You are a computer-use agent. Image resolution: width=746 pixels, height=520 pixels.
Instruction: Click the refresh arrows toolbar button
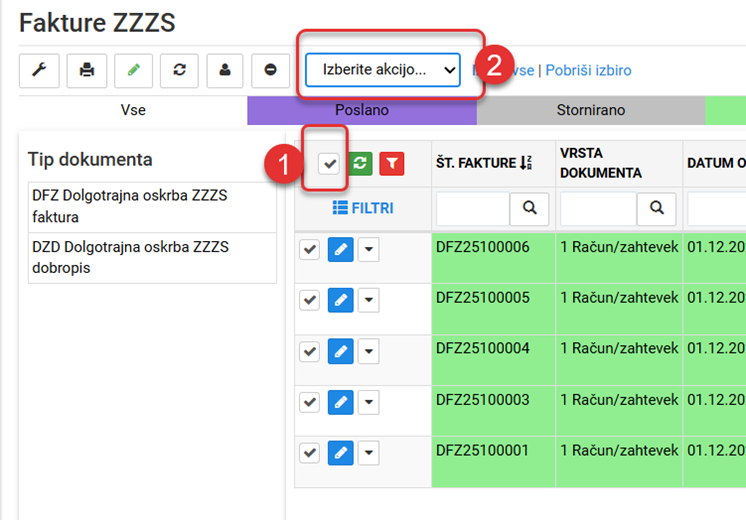pos(179,70)
